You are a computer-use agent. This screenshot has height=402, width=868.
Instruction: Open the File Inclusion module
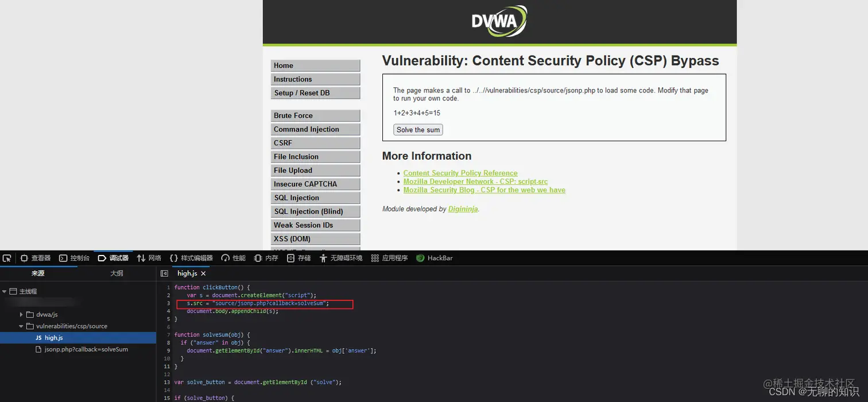(x=316, y=157)
